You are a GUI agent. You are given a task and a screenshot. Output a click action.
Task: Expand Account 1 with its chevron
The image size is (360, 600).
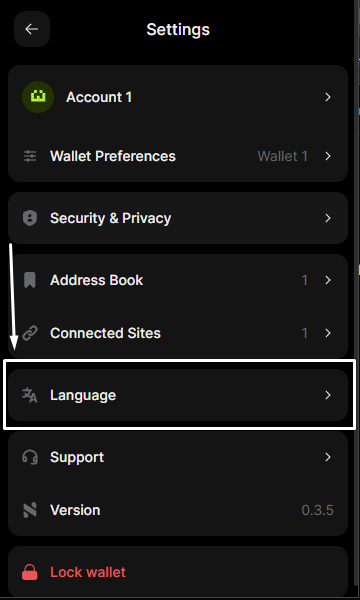coord(328,97)
